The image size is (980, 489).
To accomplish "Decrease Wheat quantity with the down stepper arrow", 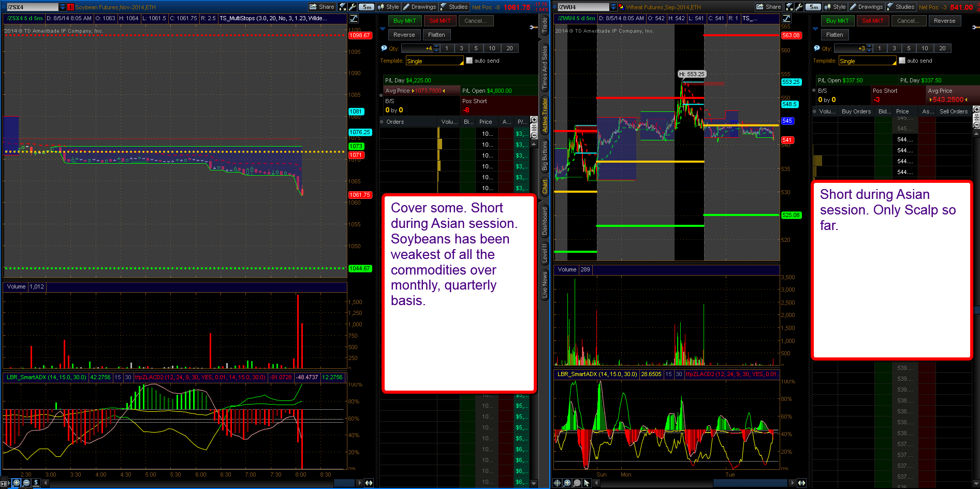I will (869, 50).
